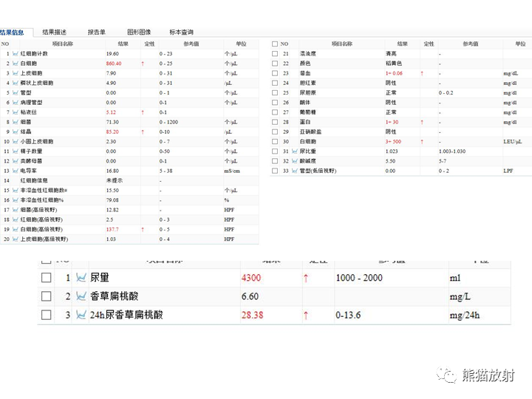Check the box for row 26 酮体

click(275, 103)
